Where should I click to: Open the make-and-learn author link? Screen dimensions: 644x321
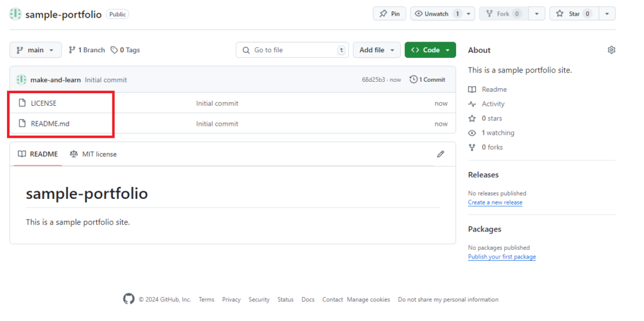(55, 80)
